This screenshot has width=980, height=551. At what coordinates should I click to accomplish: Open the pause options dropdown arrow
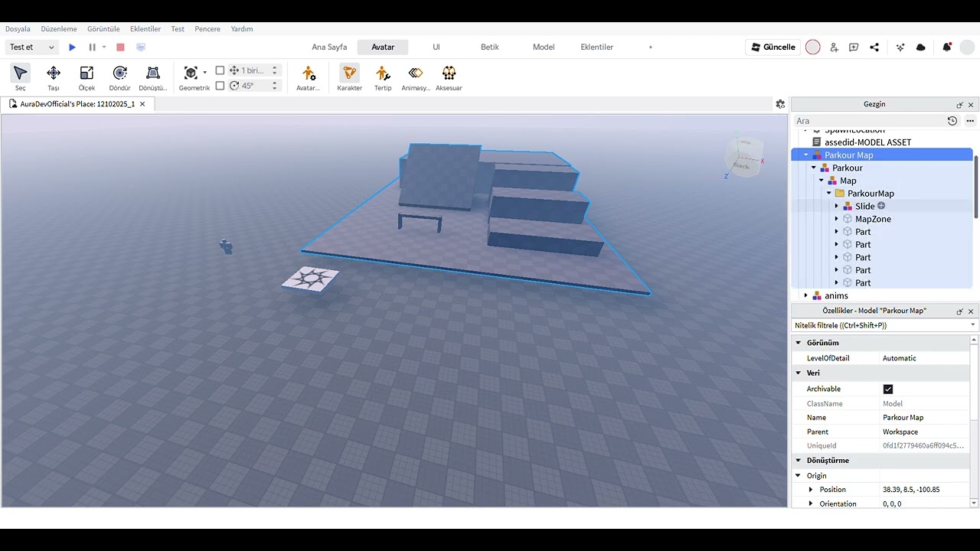point(104,47)
